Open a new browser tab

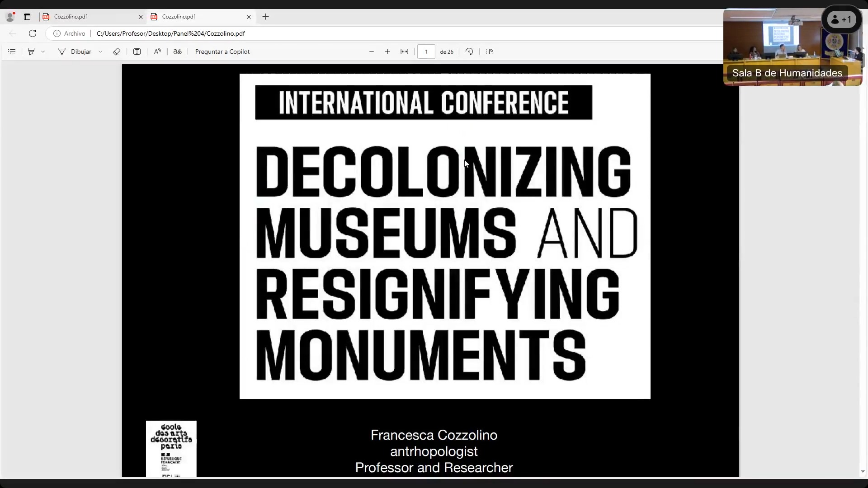(x=266, y=17)
